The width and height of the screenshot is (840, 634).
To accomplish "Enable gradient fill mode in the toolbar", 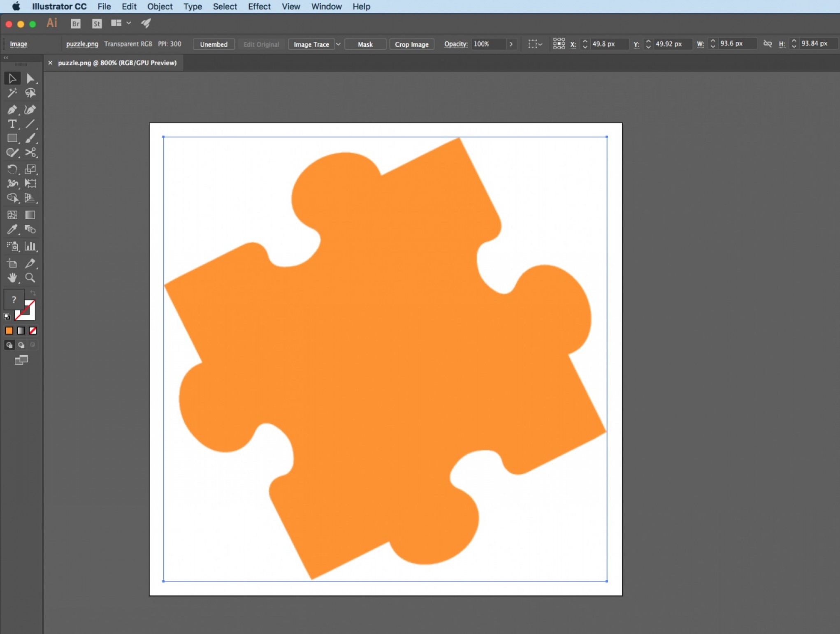I will [x=21, y=330].
